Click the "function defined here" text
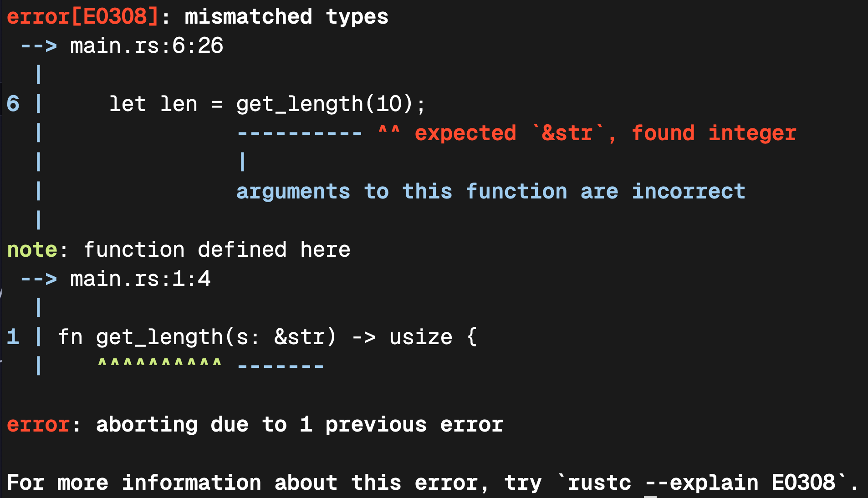 [217, 249]
